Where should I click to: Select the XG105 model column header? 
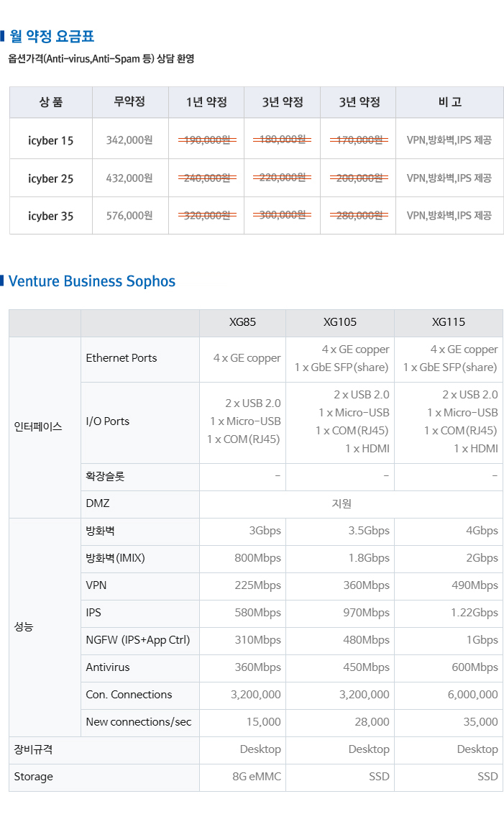[x=340, y=322]
